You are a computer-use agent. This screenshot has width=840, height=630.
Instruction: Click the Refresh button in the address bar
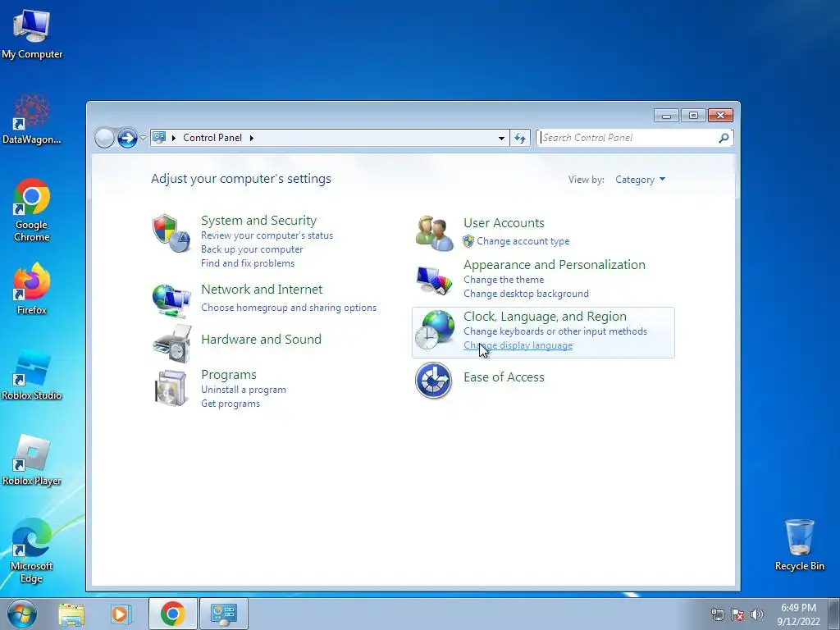(520, 138)
